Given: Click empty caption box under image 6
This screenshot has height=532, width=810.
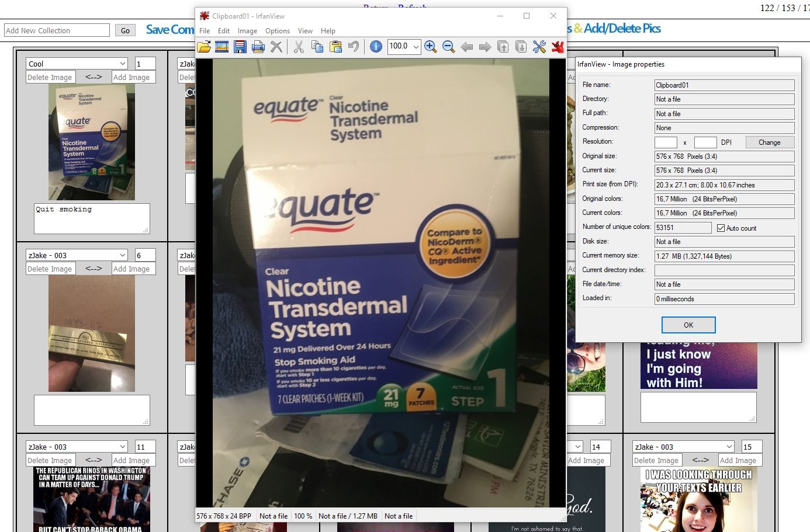Looking at the screenshot, I should tap(92, 410).
